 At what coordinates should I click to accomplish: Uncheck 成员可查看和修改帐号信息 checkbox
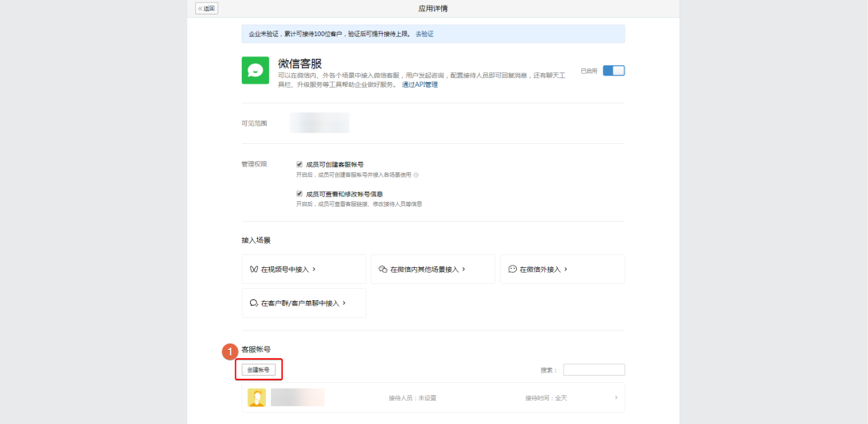300,194
